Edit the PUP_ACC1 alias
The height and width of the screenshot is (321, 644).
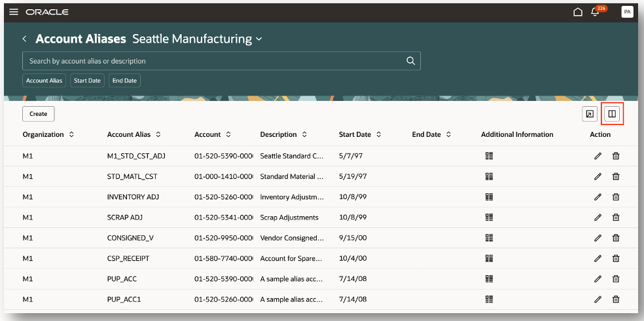pyautogui.click(x=598, y=299)
